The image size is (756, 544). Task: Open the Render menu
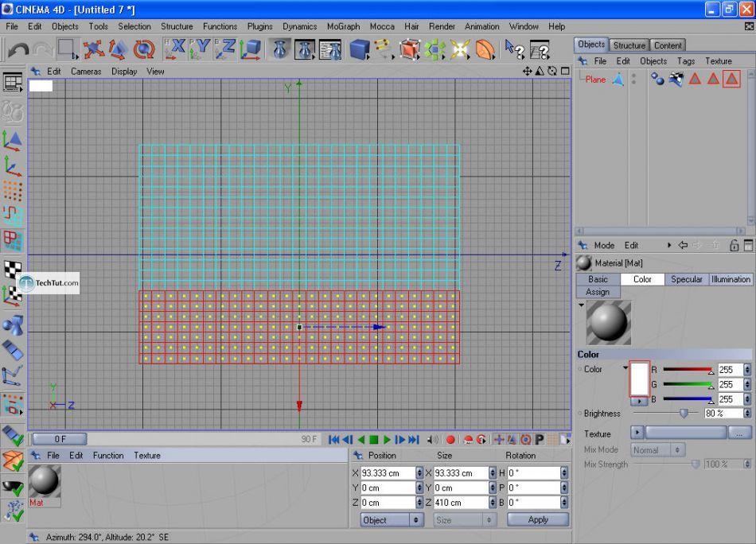point(442,26)
